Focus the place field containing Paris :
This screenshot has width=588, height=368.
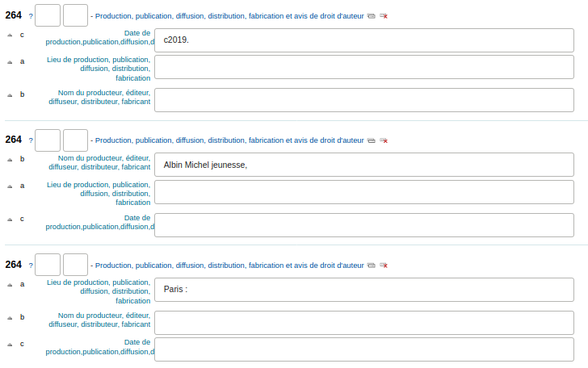click(x=364, y=290)
